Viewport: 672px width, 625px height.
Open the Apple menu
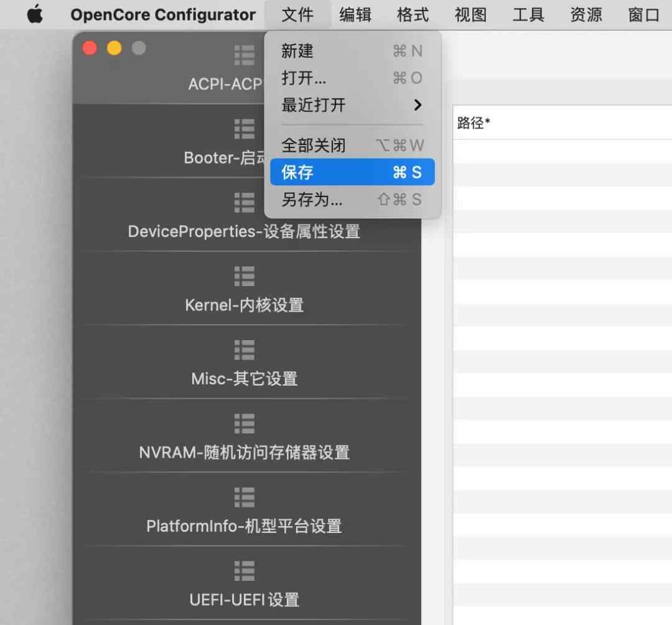click(x=35, y=14)
